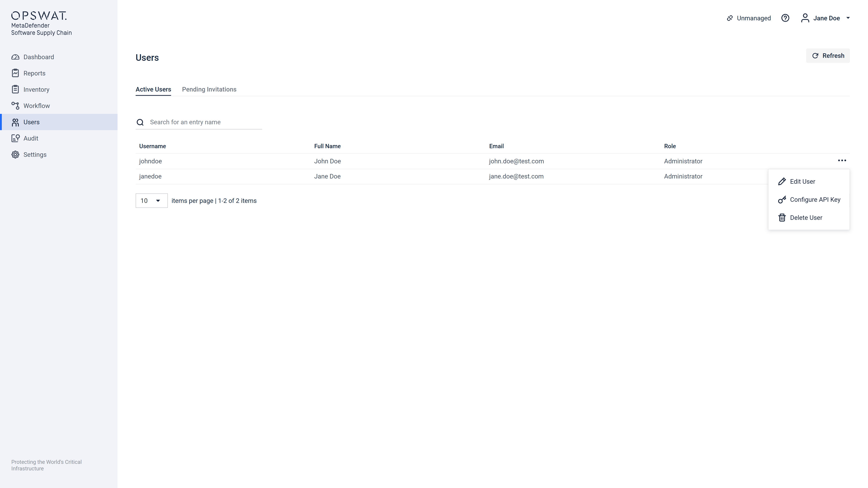Open the Workflow section

click(x=36, y=106)
